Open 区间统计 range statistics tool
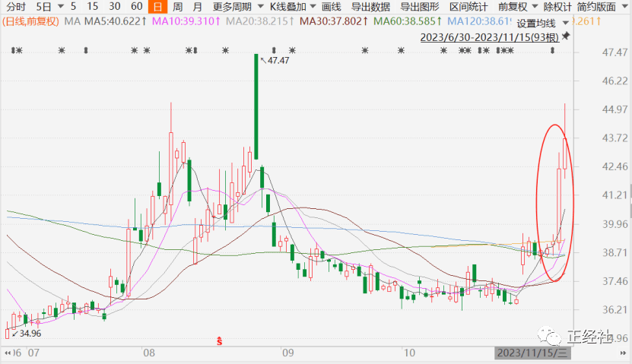 465,7
